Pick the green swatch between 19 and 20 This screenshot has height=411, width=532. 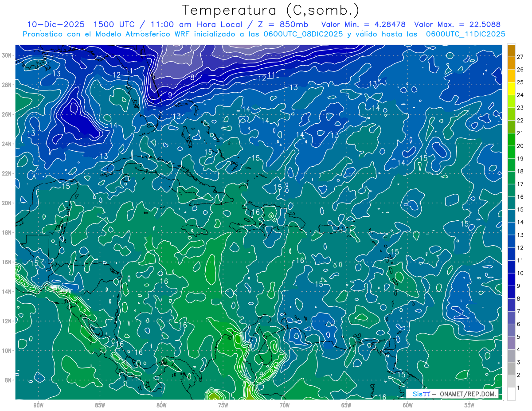511,152
